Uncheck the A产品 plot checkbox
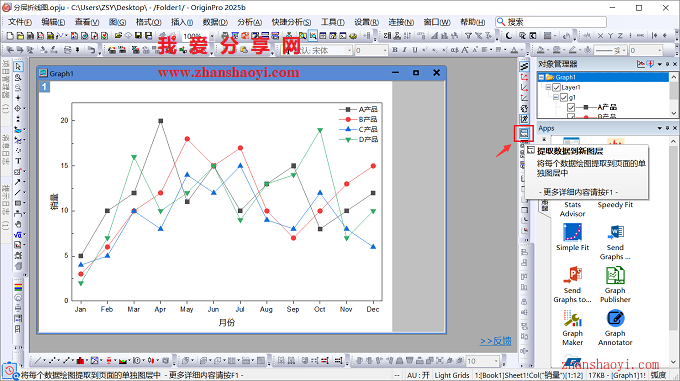 [571, 107]
